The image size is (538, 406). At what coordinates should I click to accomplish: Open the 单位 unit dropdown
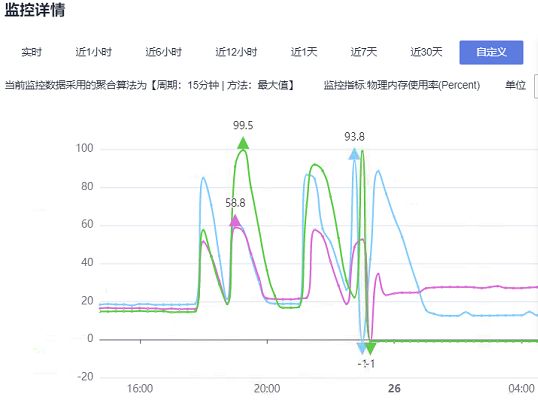pyautogui.click(x=536, y=85)
